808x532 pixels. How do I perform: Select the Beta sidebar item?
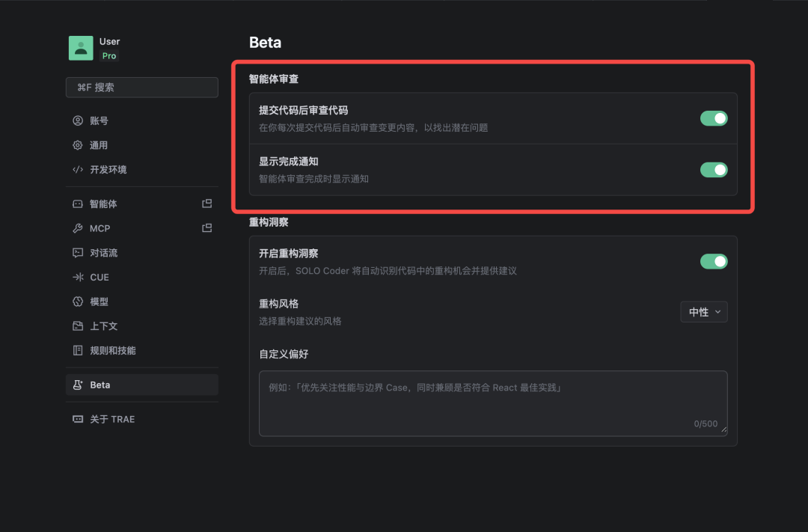pos(141,385)
